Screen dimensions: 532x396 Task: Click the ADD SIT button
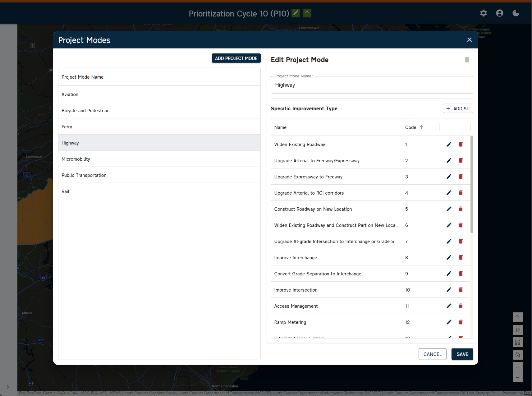click(x=457, y=108)
